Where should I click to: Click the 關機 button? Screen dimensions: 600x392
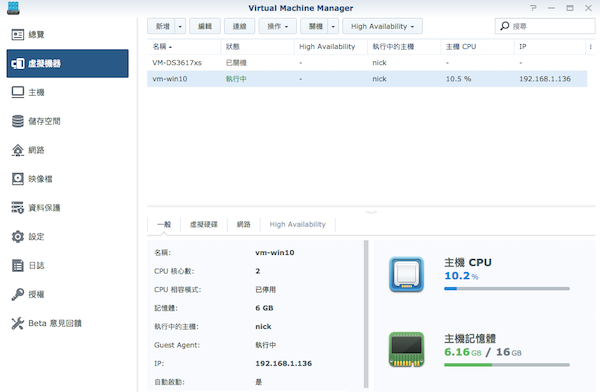[315, 26]
